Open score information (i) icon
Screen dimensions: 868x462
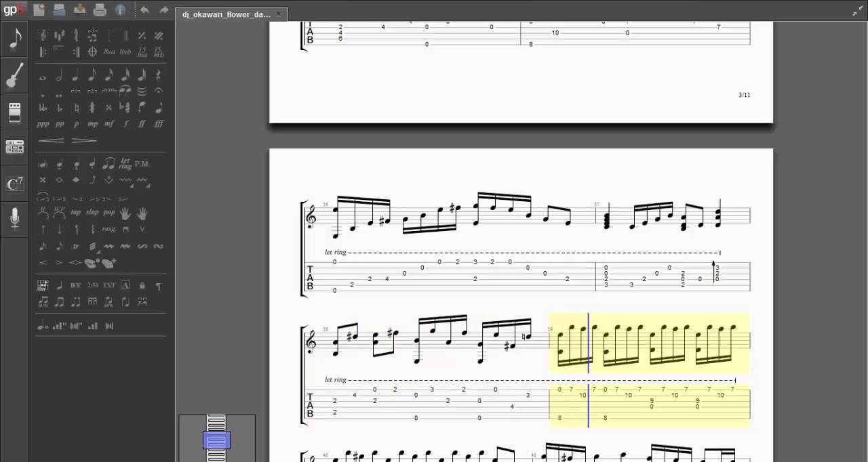[120, 9]
